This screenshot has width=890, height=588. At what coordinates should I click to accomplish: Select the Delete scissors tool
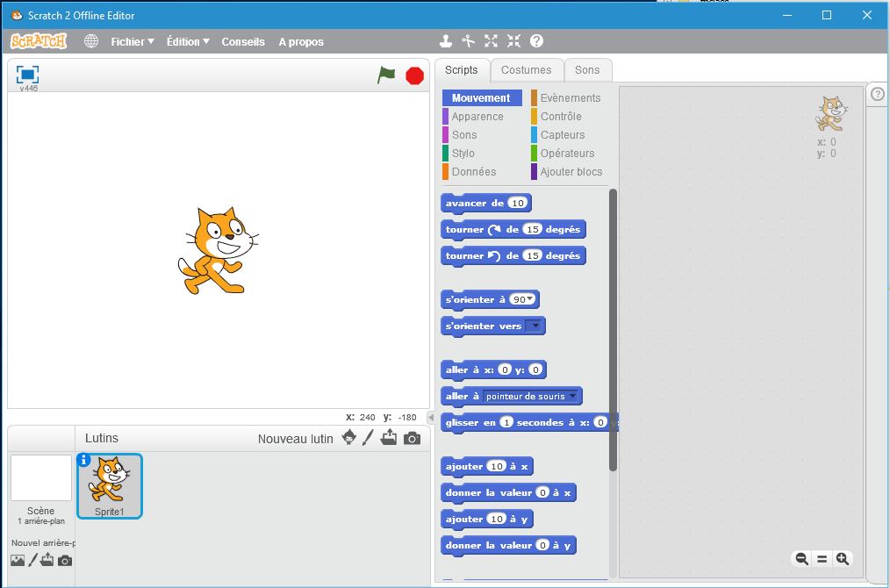pyautogui.click(x=469, y=41)
